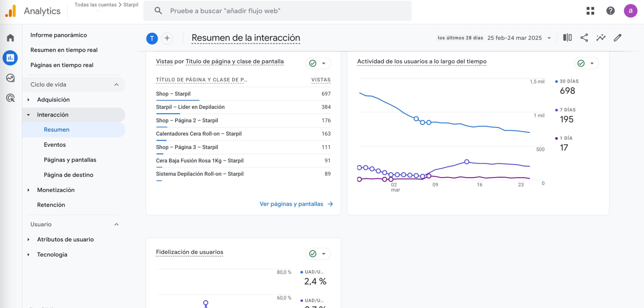Open the Retención report

(51, 205)
